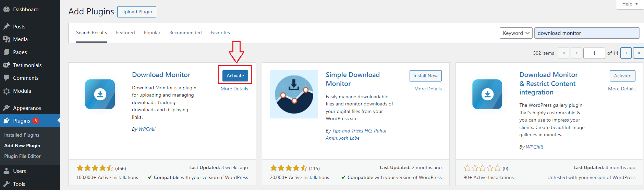This screenshot has width=644, height=190.
Task: Click the current page number field
Action: (594, 53)
